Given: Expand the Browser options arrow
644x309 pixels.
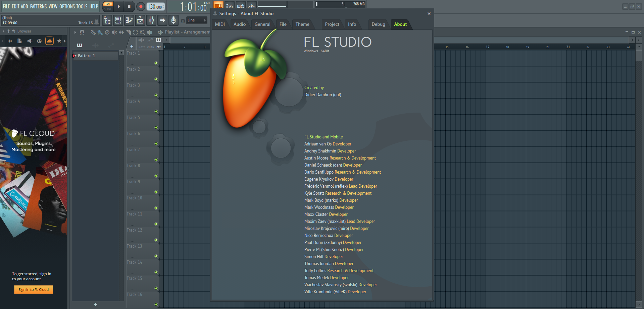Looking at the screenshot, I should point(3,31).
